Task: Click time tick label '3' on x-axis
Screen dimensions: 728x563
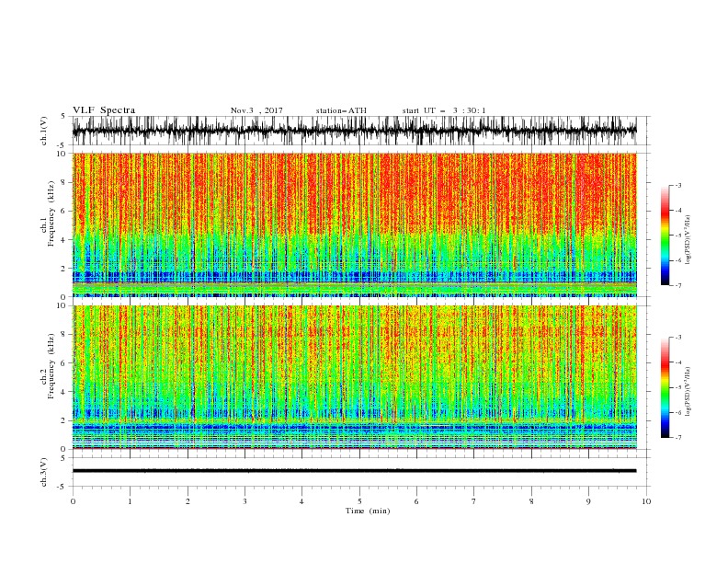Action: (245, 501)
